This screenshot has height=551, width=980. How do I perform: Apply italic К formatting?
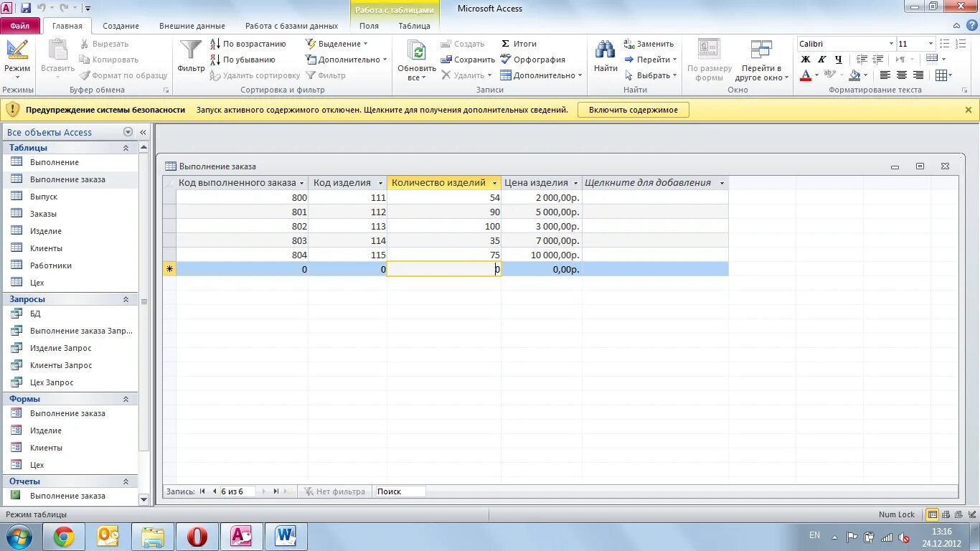coord(821,60)
